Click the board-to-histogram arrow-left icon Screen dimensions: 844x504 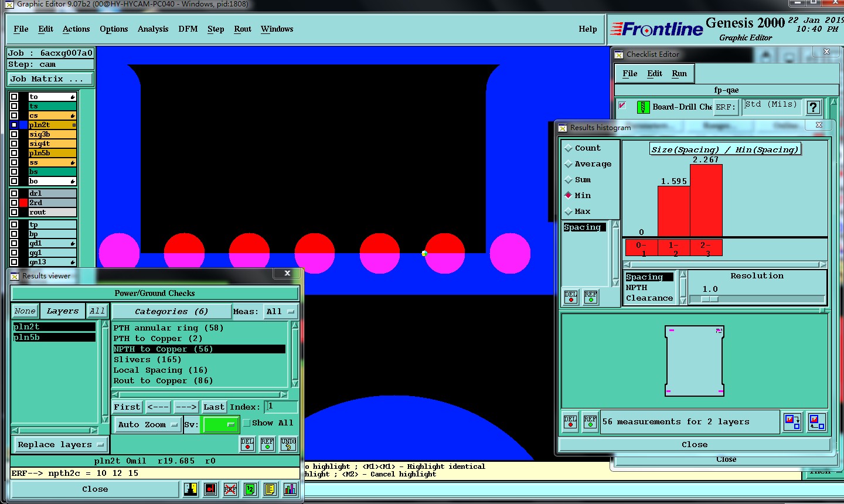[816, 422]
